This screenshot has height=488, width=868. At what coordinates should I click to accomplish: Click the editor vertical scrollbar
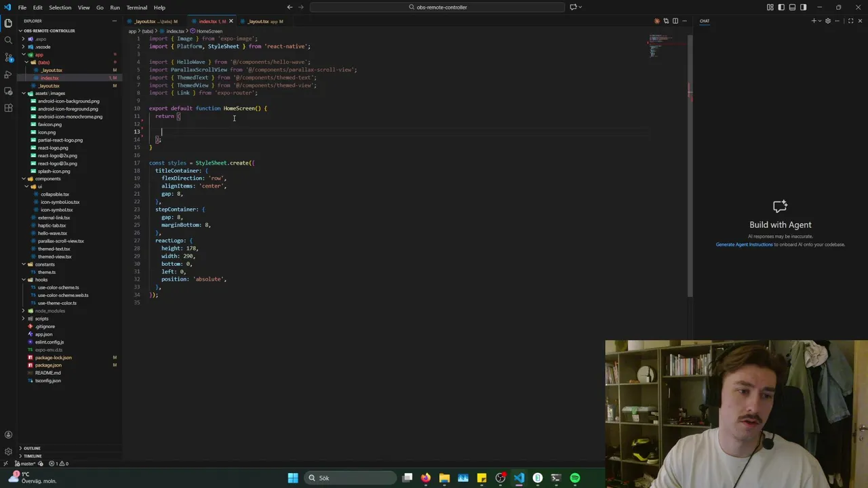(690, 165)
